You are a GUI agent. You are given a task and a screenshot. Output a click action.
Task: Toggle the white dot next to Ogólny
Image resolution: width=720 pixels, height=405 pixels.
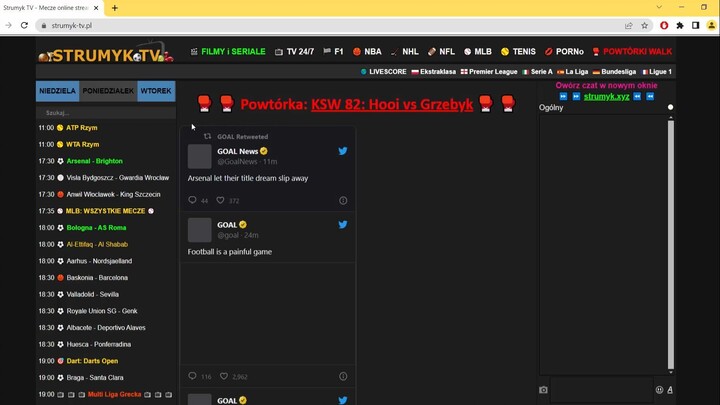click(670, 107)
